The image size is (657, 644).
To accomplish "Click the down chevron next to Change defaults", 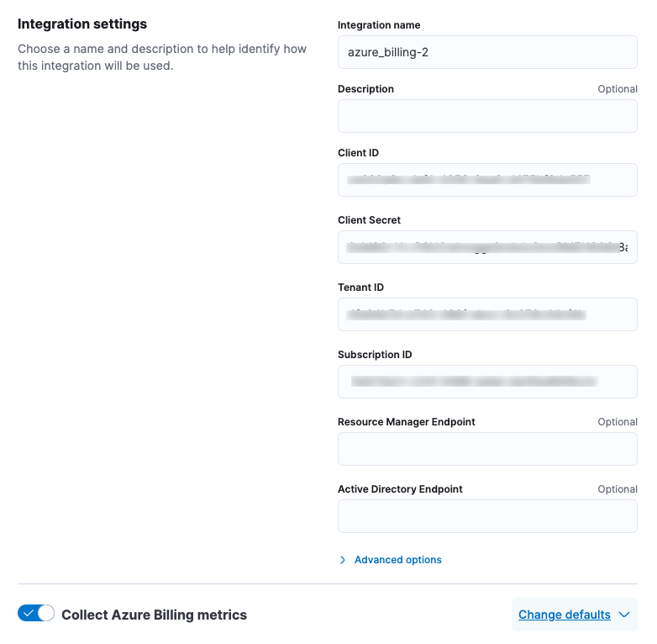I will click(x=624, y=615).
